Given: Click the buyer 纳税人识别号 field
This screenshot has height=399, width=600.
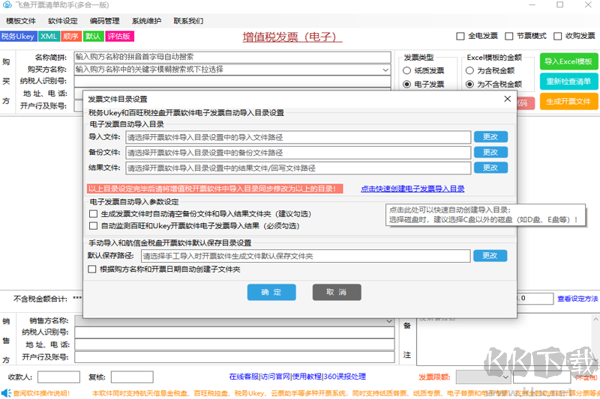Looking at the screenshot, I should pos(232,81).
